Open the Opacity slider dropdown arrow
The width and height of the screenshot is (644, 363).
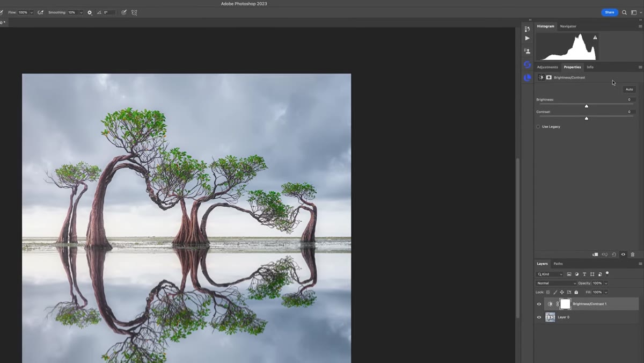pyautogui.click(x=606, y=283)
